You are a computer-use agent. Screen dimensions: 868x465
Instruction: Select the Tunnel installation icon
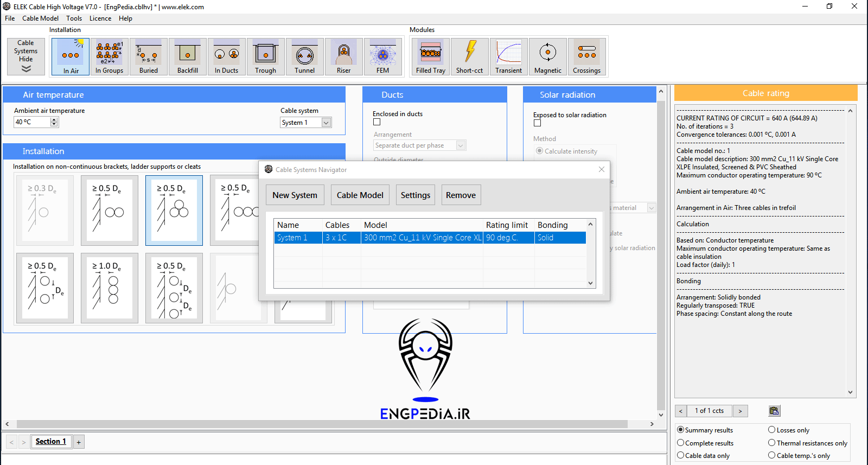pyautogui.click(x=304, y=56)
